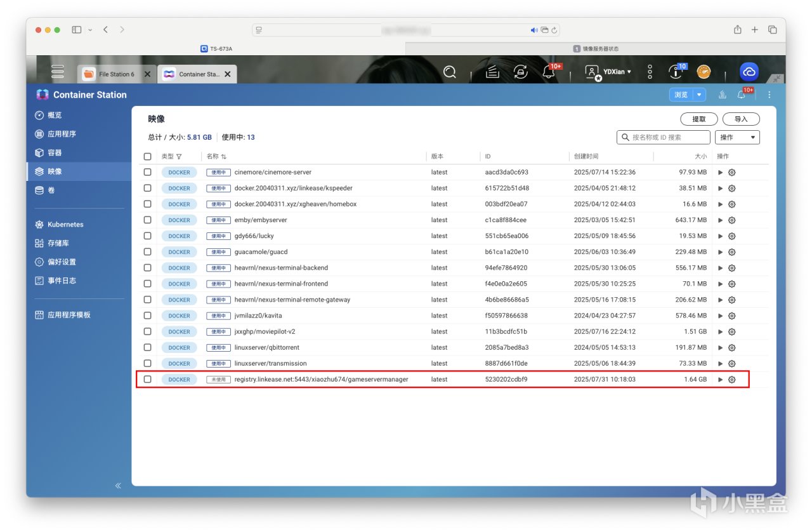Image resolution: width=812 pixels, height=532 pixels.
Task: Create container from cinemore-server image
Action: [720, 172]
